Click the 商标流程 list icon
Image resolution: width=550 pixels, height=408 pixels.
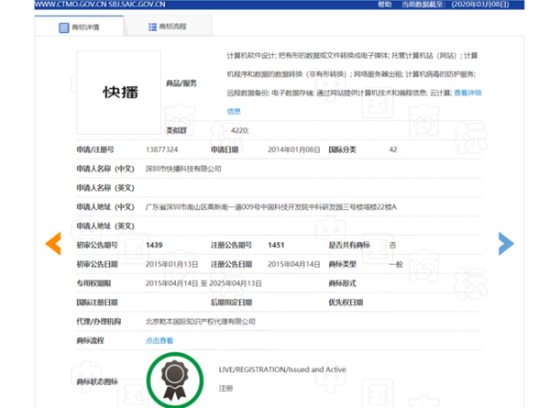point(153,27)
